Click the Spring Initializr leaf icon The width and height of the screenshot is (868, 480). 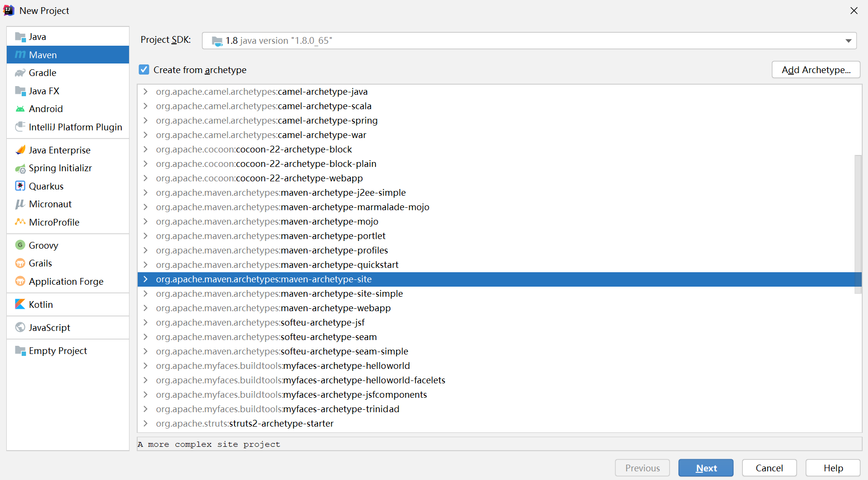pyautogui.click(x=20, y=168)
